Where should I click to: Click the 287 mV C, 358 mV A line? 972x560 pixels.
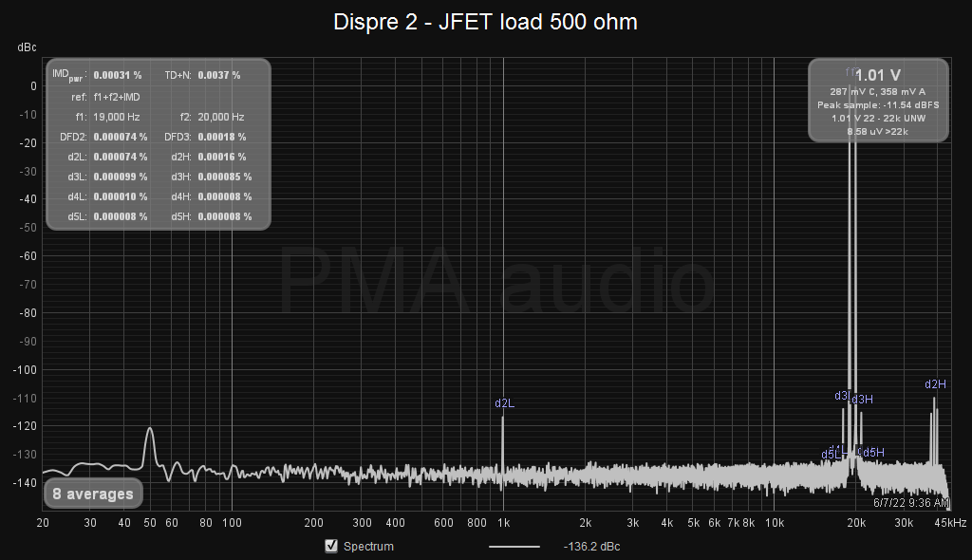(x=878, y=91)
